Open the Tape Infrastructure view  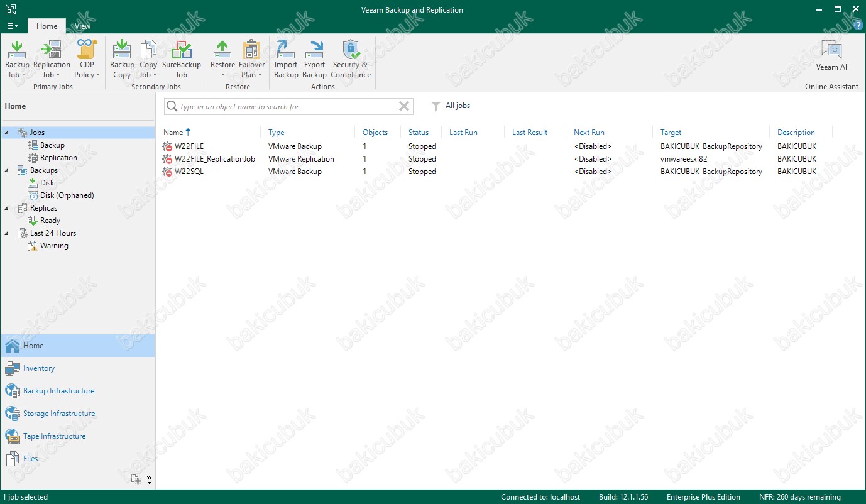(54, 436)
